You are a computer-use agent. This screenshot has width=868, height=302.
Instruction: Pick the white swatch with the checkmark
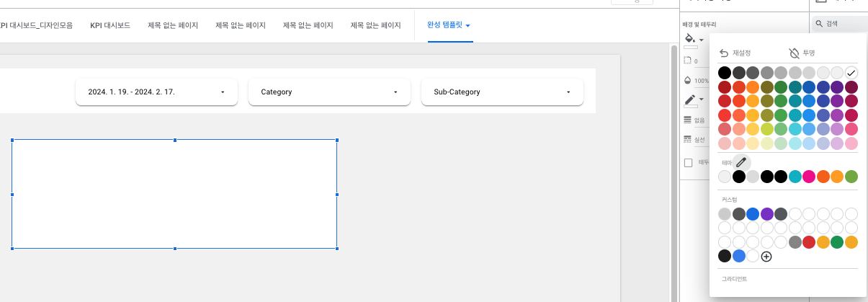coord(851,73)
